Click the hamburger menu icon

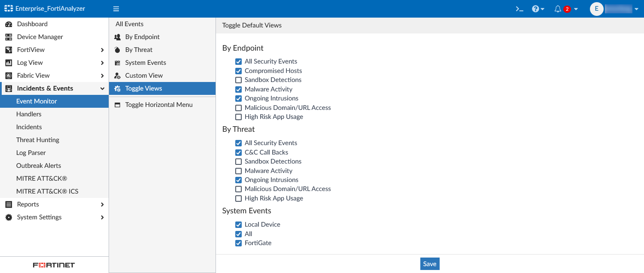pos(116,9)
